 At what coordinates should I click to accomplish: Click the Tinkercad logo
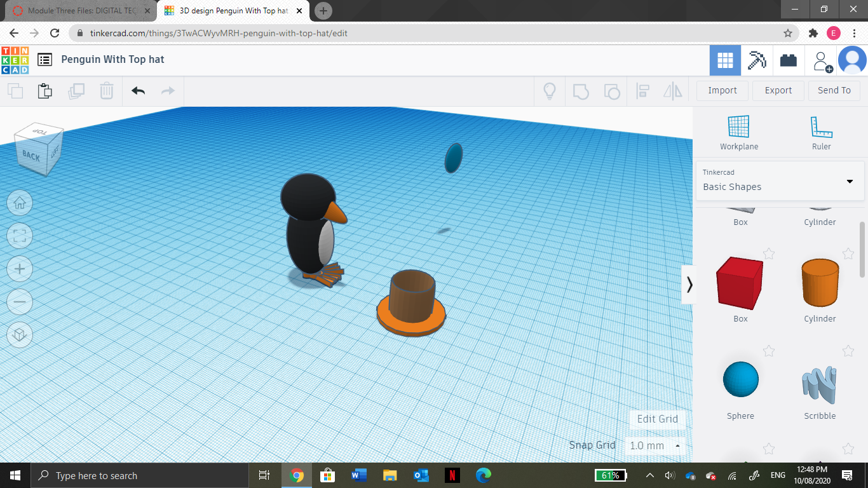pyautogui.click(x=15, y=60)
